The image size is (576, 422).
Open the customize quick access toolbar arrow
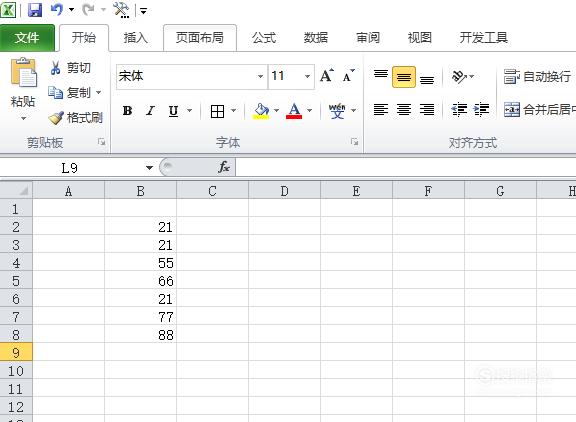(144, 11)
